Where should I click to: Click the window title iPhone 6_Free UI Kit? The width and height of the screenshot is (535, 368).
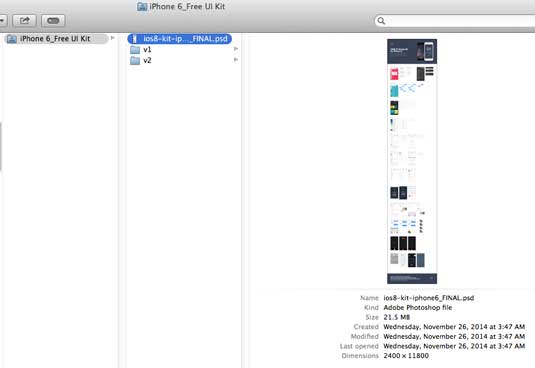pyautogui.click(x=187, y=6)
